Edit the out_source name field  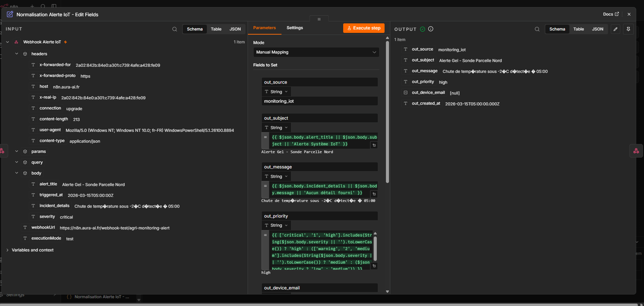click(320, 82)
